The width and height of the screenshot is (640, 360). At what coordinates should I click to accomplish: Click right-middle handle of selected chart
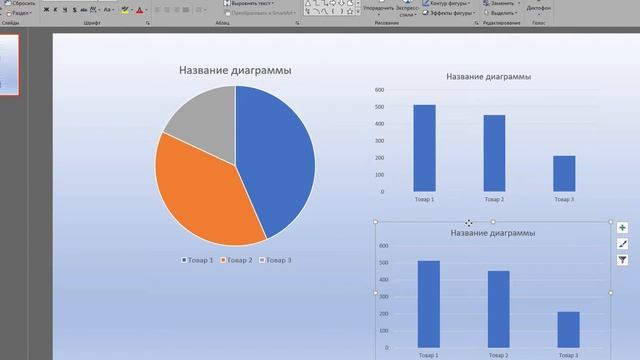pos(611,293)
